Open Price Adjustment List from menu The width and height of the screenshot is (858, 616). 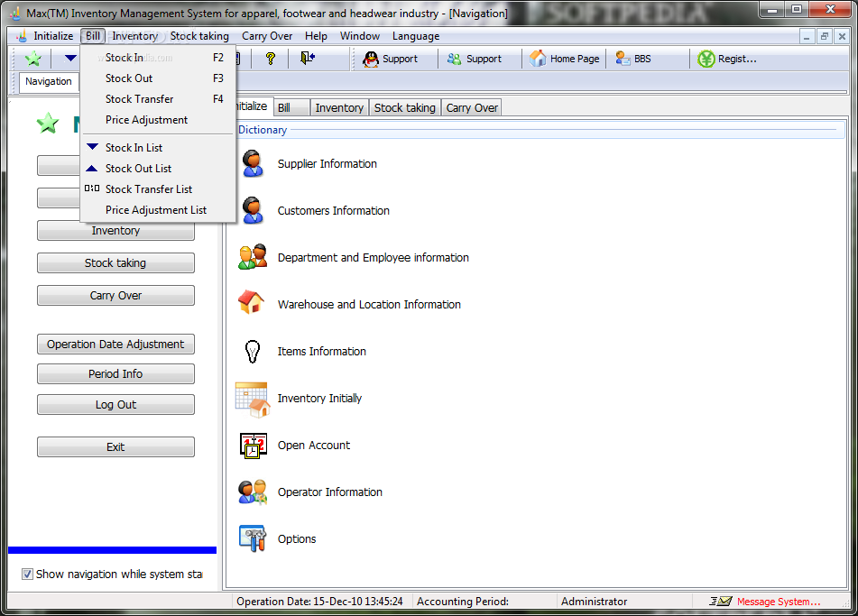click(x=158, y=210)
